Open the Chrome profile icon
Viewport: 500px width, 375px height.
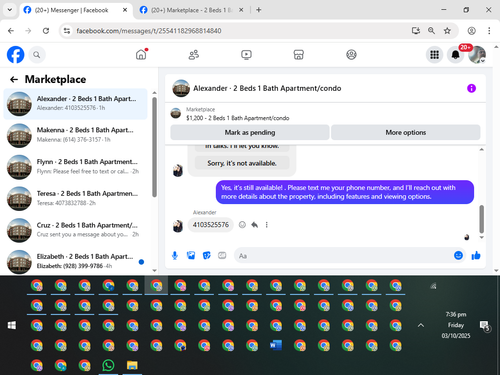pos(471,31)
